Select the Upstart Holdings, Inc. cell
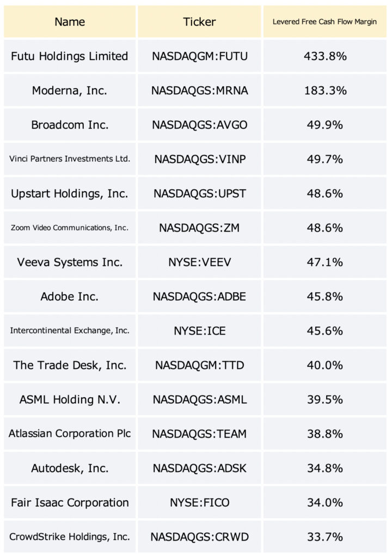This screenshot has height=558, width=392. click(70, 193)
